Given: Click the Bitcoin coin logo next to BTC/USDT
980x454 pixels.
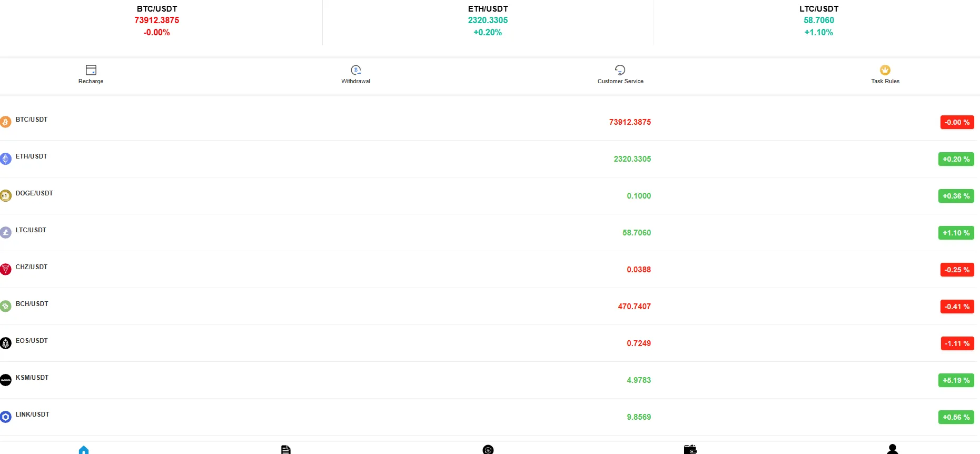Looking at the screenshot, I should (6, 122).
